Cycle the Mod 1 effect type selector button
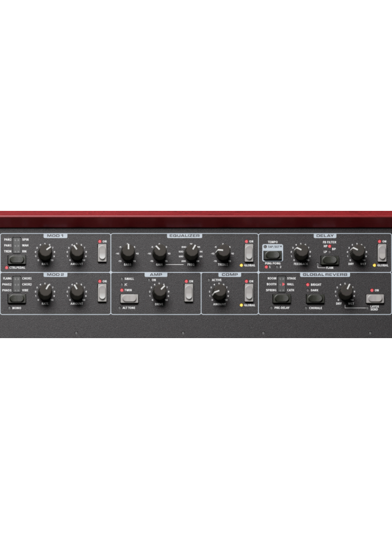 pyautogui.click(x=17, y=261)
